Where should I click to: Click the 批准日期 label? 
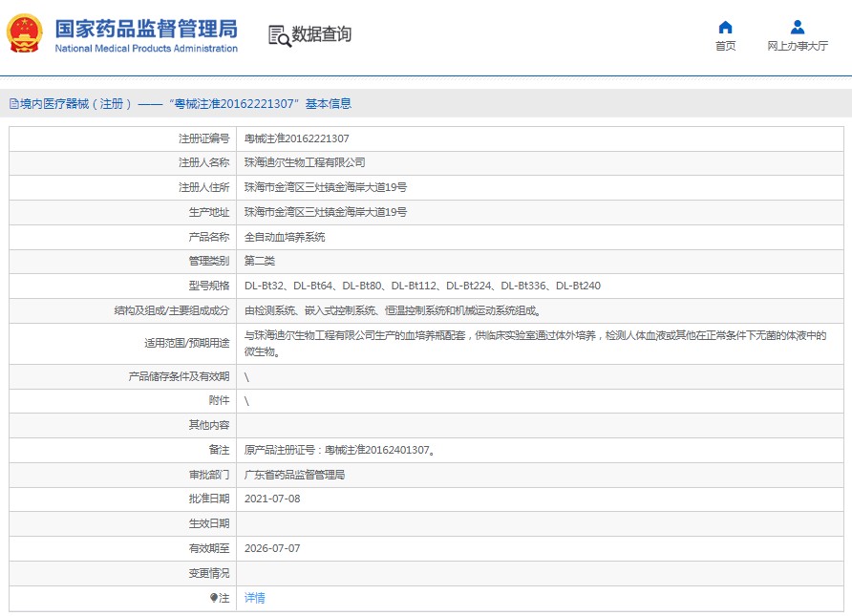(x=208, y=499)
